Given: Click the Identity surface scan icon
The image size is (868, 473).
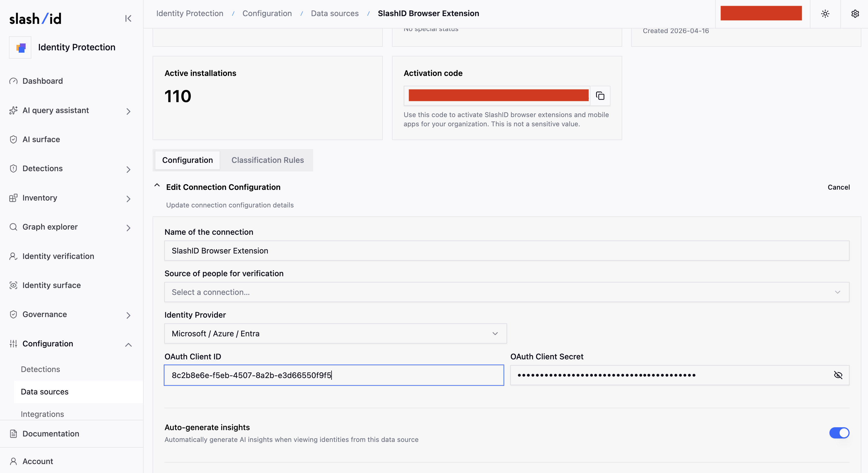Looking at the screenshot, I should coord(14,285).
